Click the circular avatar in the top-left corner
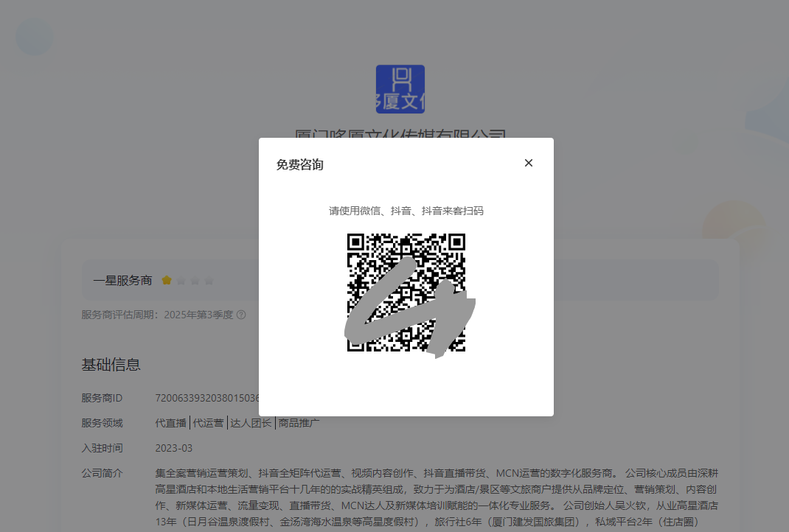 click(x=35, y=36)
